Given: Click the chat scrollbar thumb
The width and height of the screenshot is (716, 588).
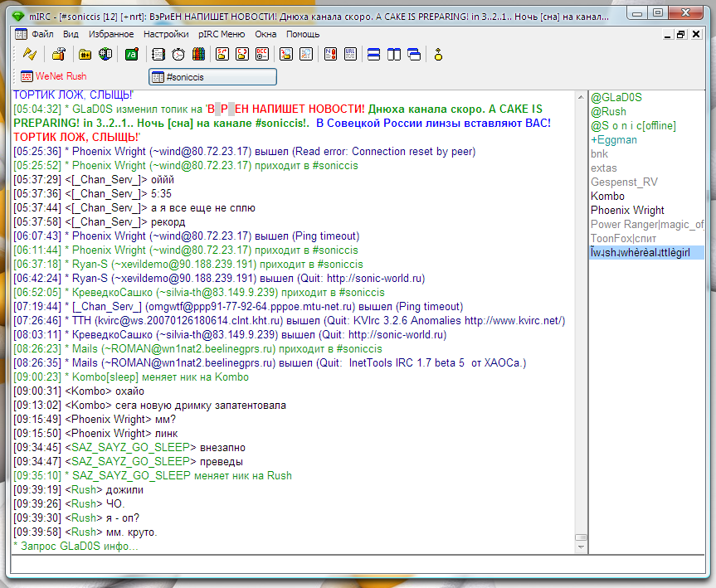Looking at the screenshot, I should click(581, 537).
